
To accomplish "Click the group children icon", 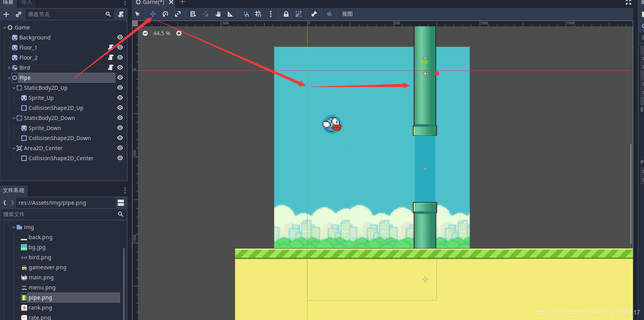I will tap(299, 14).
